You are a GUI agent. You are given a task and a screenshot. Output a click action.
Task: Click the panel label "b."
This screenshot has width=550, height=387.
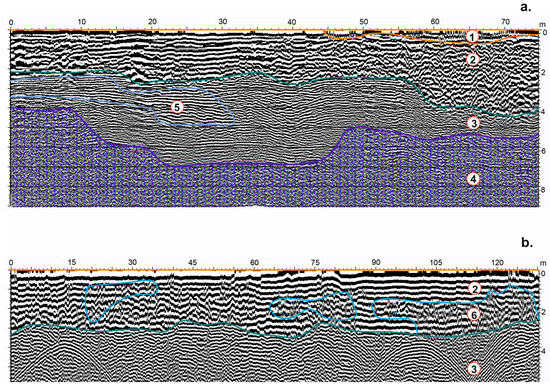coord(527,242)
